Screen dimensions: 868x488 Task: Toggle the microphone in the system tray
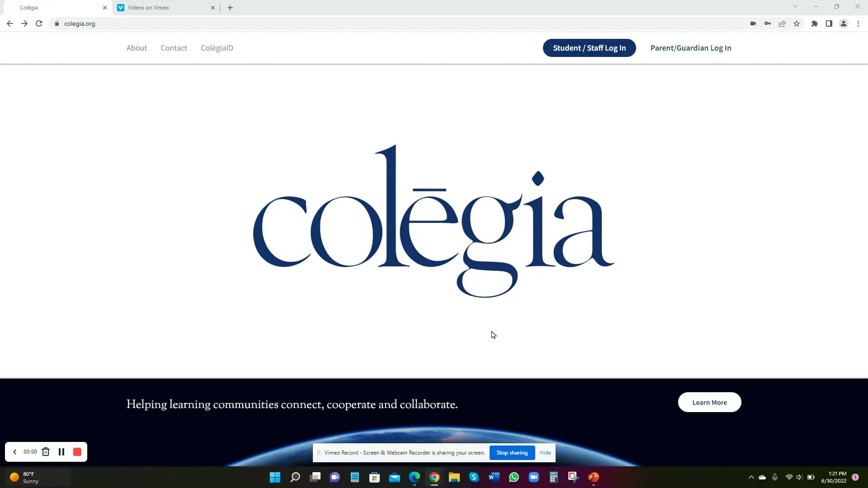pos(775,477)
